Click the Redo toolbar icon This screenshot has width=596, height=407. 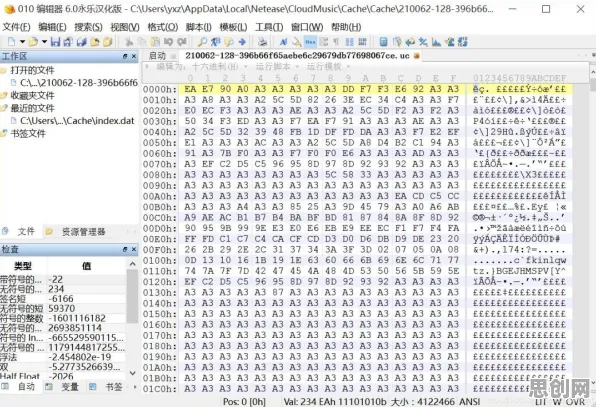(x=182, y=42)
